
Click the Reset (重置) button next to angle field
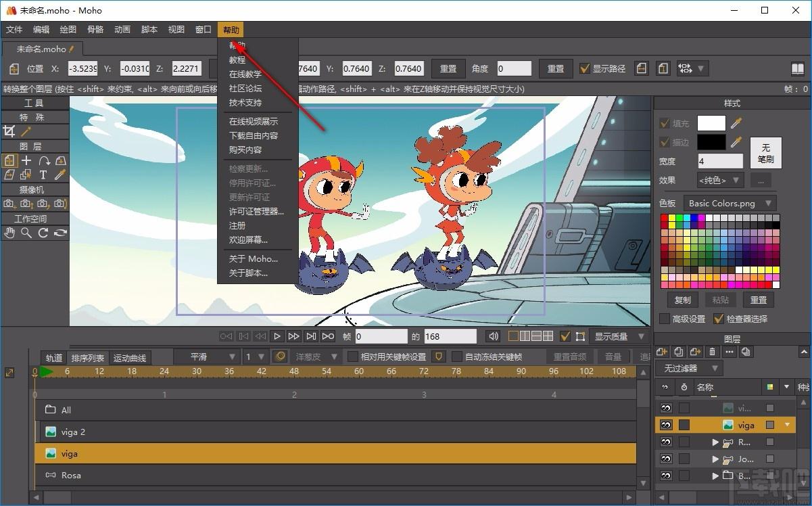556,68
